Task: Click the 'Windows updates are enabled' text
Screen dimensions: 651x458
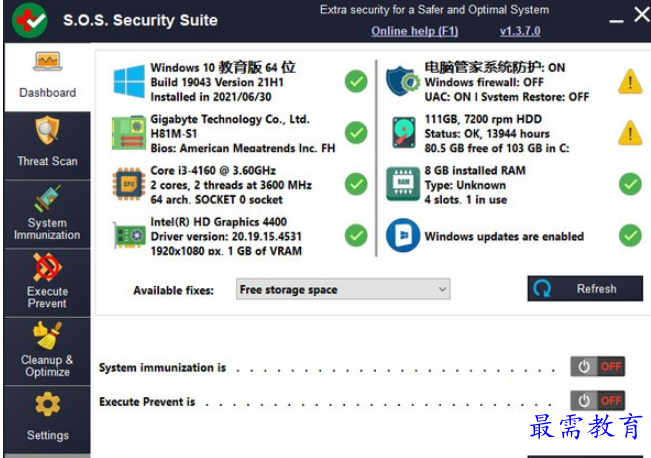Action: [x=504, y=236]
